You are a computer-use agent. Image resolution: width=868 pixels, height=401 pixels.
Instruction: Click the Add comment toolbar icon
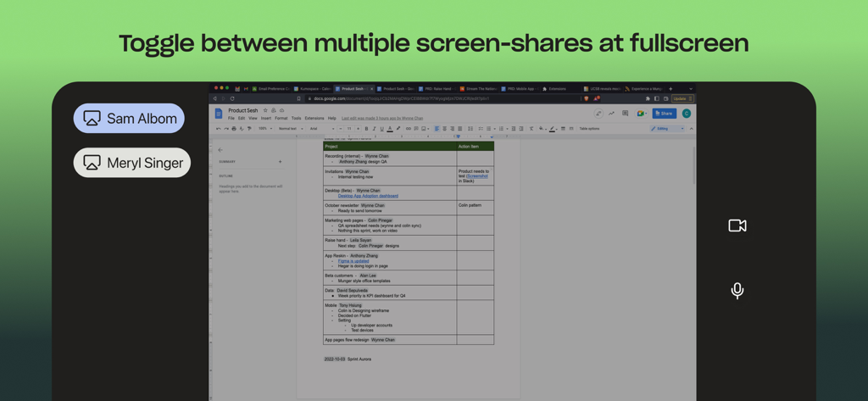[x=416, y=129]
